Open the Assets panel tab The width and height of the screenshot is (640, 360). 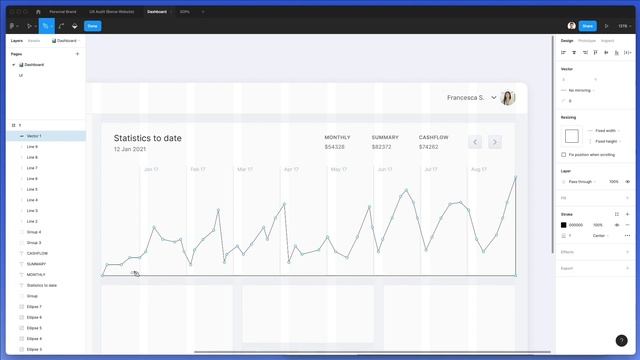(x=34, y=41)
